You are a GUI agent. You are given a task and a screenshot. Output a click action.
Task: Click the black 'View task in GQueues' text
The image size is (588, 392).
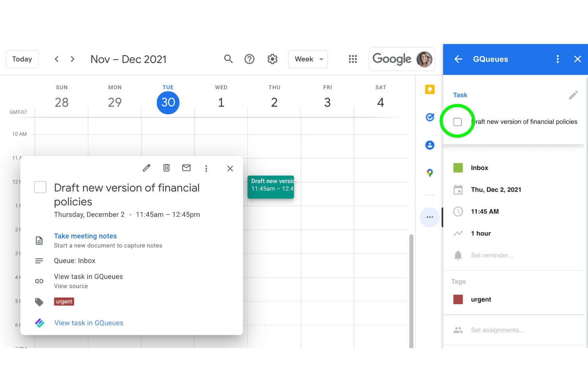click(89, 277)
